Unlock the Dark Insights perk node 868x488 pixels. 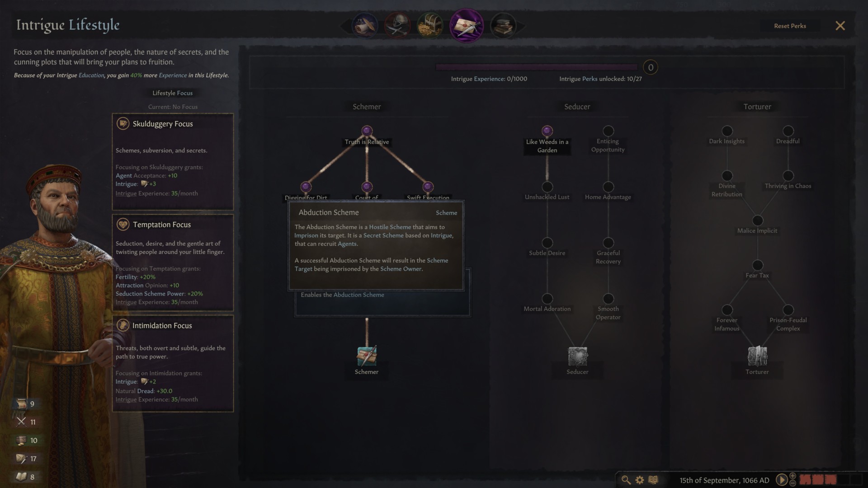(x=727, y=131)
